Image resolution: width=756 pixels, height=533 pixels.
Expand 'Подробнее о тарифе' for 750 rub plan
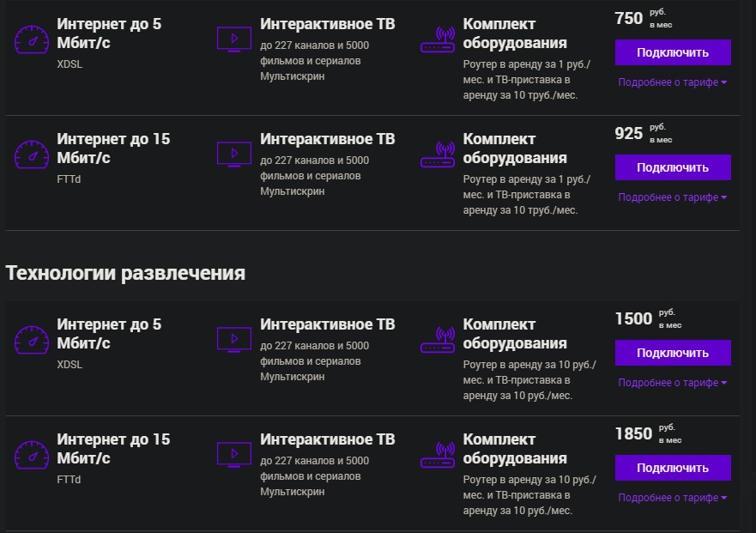pos(673,82)
